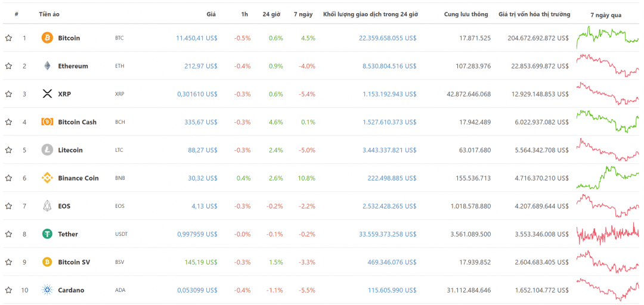Open Bitcoin SV's 7-day sparkline chart
This screenshot has width=644, height=305.
pos(608,262)
